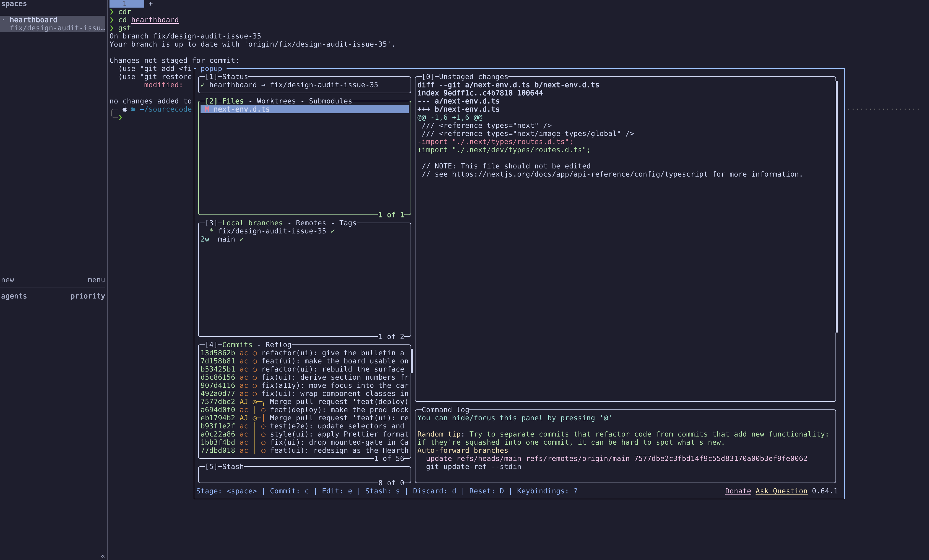The width and height of the screenshot is (929, 560).
Task: Click the update refs/heads/main line in the Command log
Action: click(617, 459)
